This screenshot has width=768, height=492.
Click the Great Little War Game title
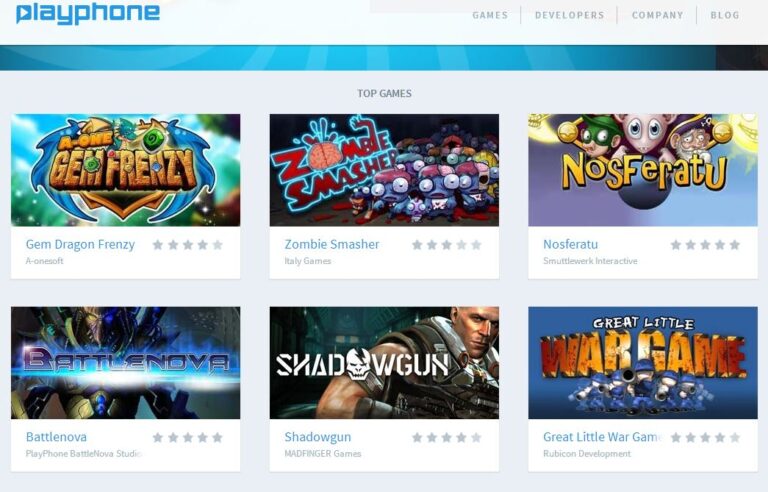602,437
